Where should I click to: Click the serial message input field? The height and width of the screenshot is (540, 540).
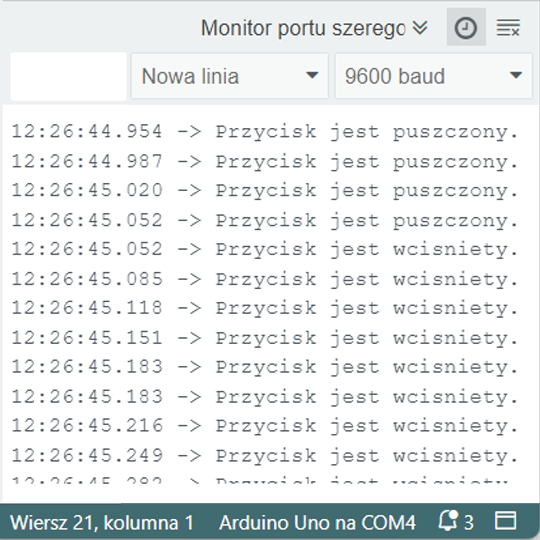[69, 76]
